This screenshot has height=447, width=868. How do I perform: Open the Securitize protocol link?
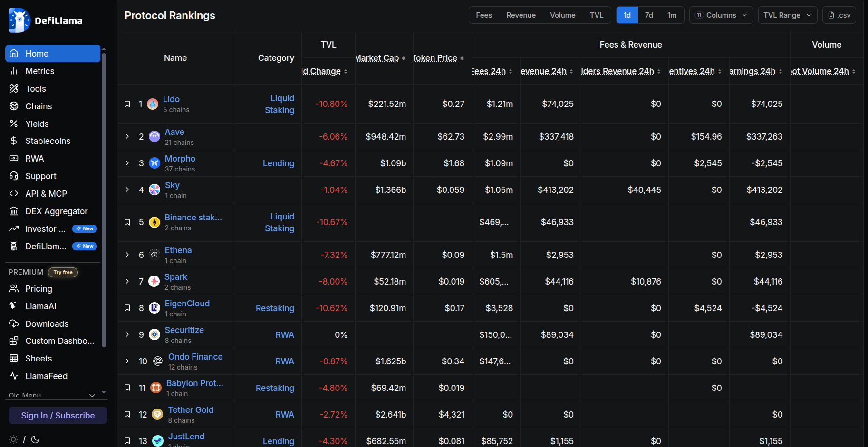click(184, 330)
